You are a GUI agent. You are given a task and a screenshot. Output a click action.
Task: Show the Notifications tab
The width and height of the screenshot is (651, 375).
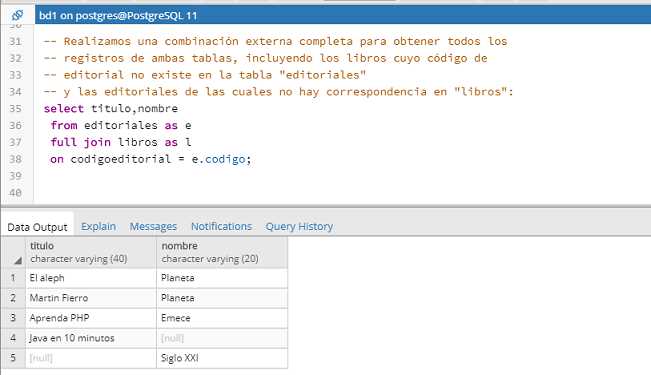221,226
